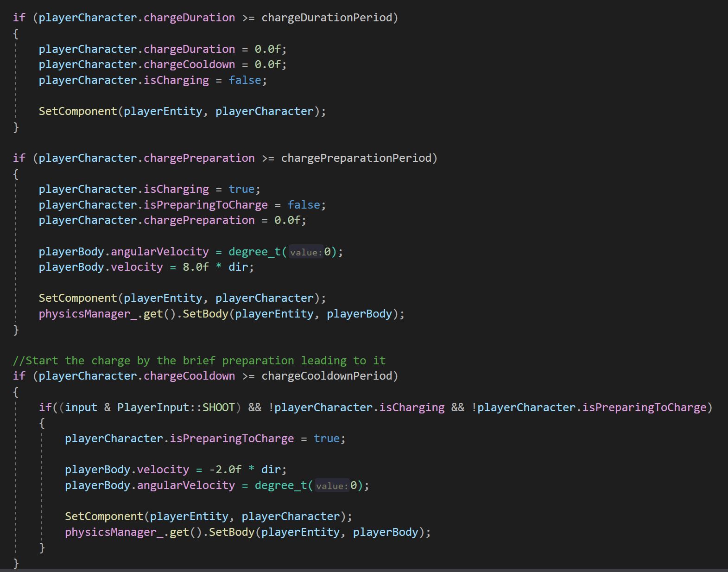Click 'true' in the 'isCharging = true' line
The image size is (728, 572).
pyautogui.click(x=241, y=189)
